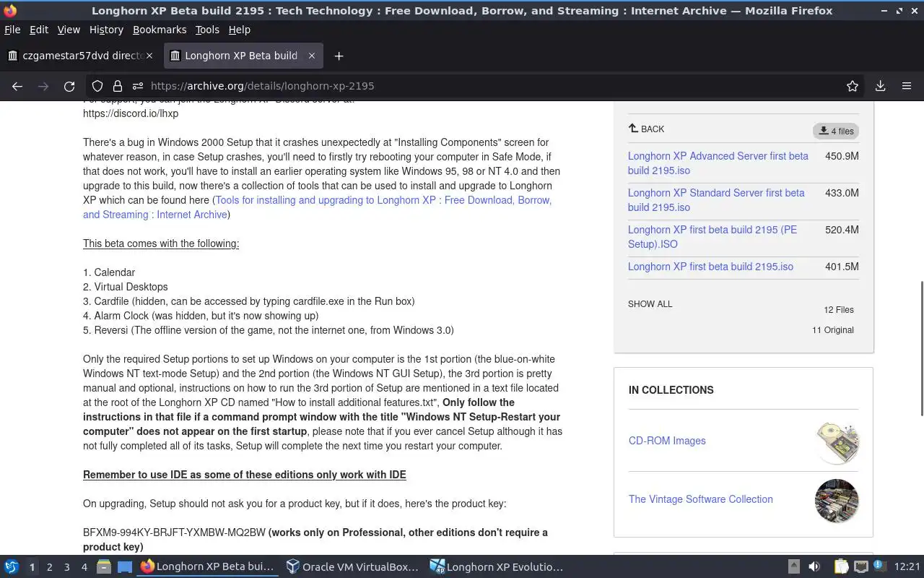Image resolution: width=924 pixels, height=578 pixels.
Task: Switch to Oracle VM VirtualBox taskbar window
Action: [x=353, y=567]
